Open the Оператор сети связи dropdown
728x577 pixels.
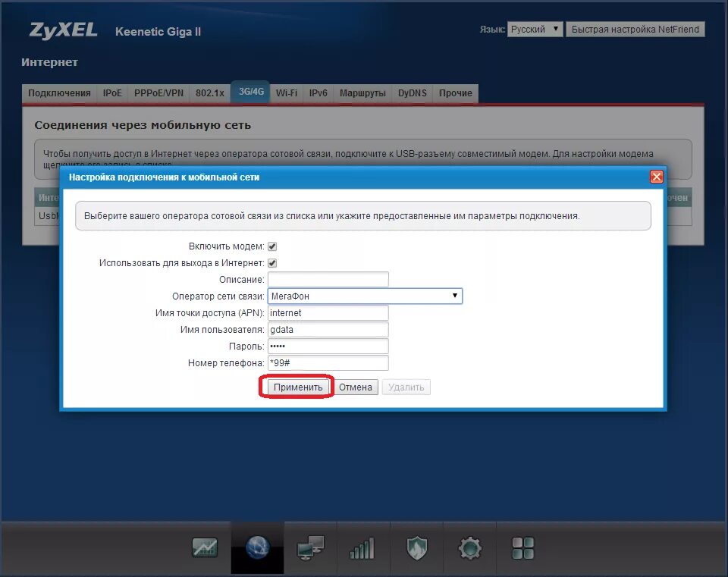365,296
